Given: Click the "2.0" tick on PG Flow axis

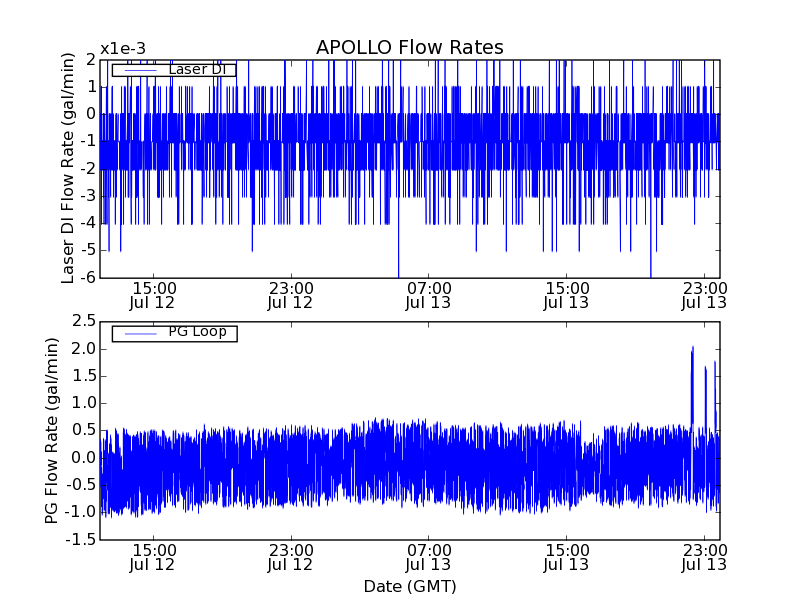Looking at the screenshot, I should tap(84, 349).
